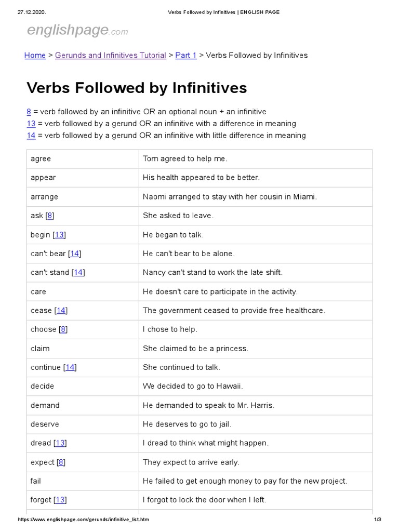Click the englishpage.com logo
The width and height of the screenshot is (399, 532).
77,31
